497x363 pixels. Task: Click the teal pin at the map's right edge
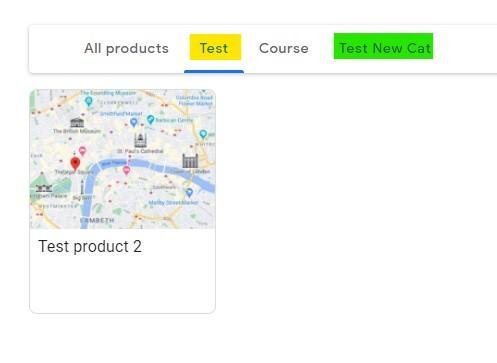coord(203,134)
